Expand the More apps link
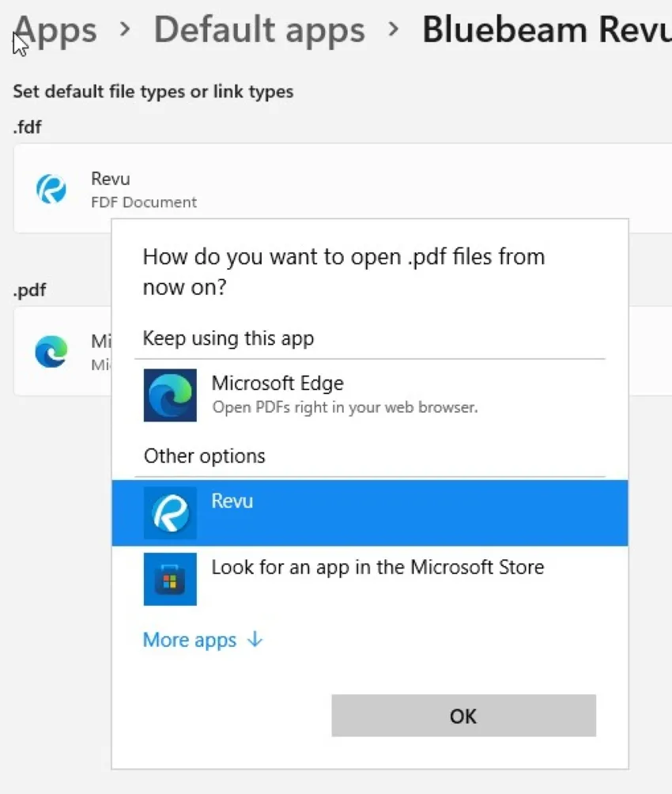The height and width of the screenshot is (794, 672). pos(190,640)
